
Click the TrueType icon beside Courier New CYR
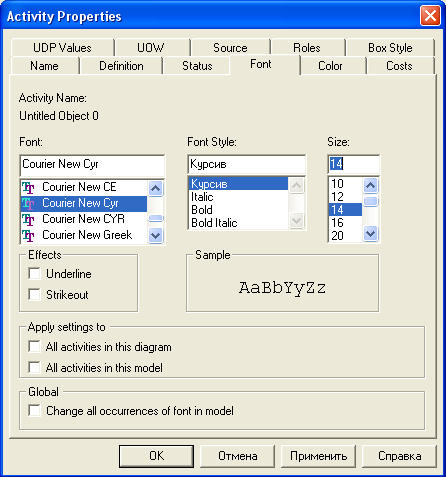coord(28,219)
